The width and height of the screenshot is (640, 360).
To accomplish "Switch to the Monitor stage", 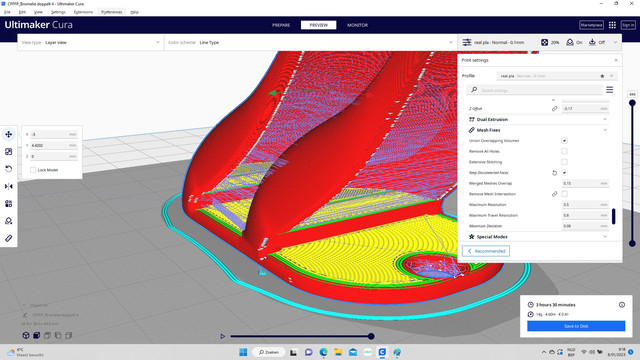I will click(358, 25).
